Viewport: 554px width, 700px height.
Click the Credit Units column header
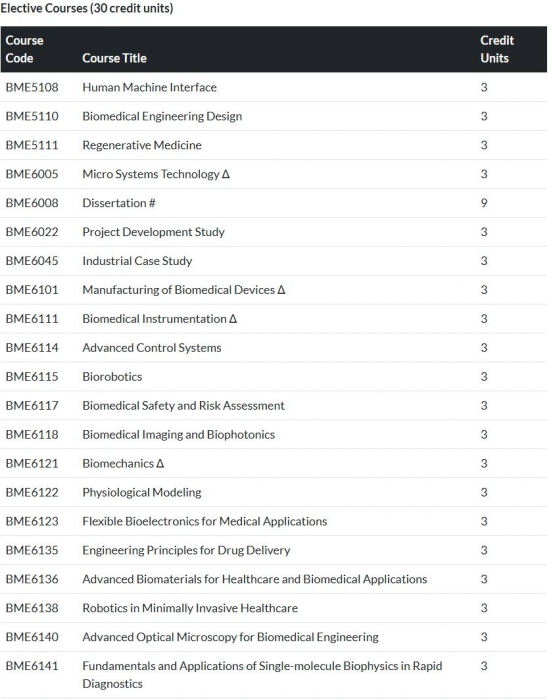(x=497, y=49)
